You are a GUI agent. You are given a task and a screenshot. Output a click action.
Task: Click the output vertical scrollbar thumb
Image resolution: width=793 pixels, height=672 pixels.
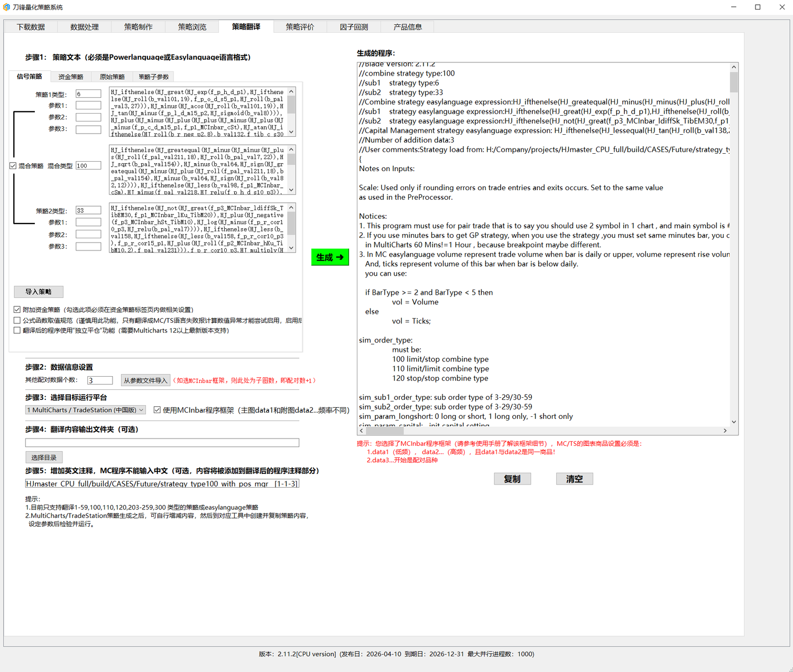[734, 82]
